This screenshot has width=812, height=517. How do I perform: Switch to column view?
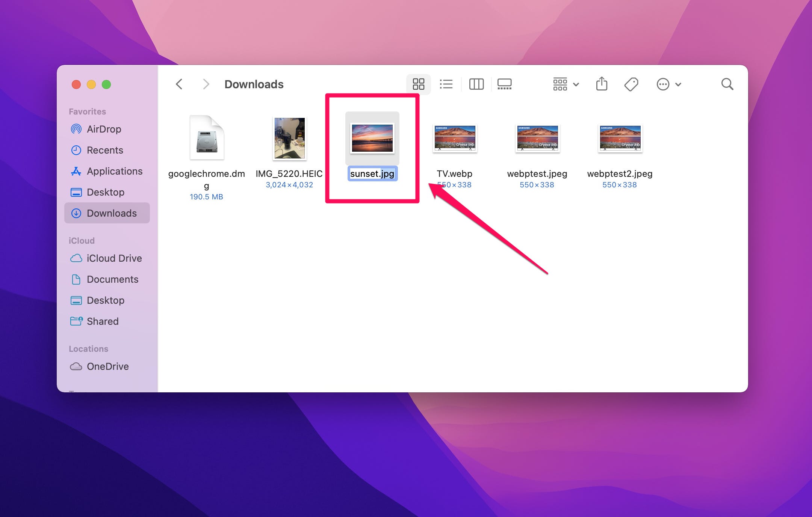pyautogui.click(x=476, y=84)
